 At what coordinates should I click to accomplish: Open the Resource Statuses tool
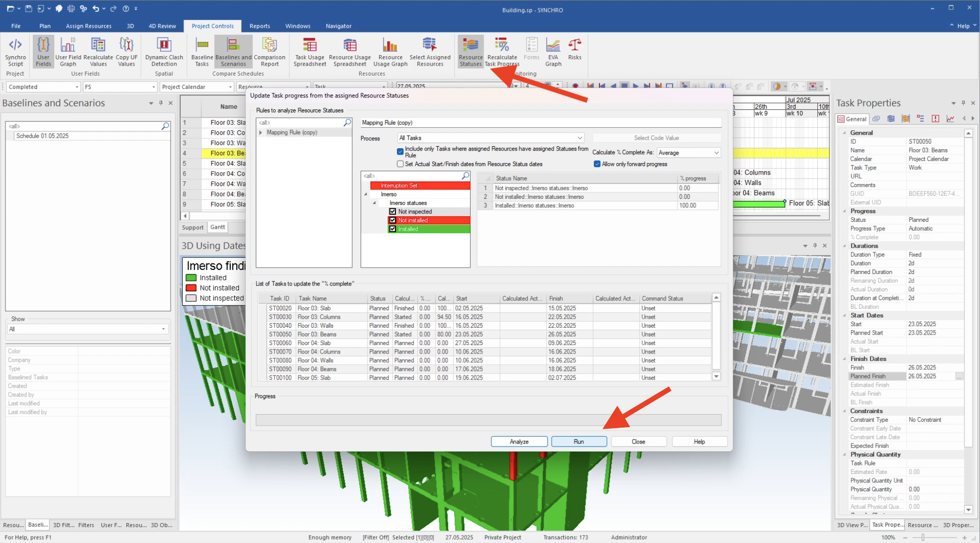pos(470,51)
